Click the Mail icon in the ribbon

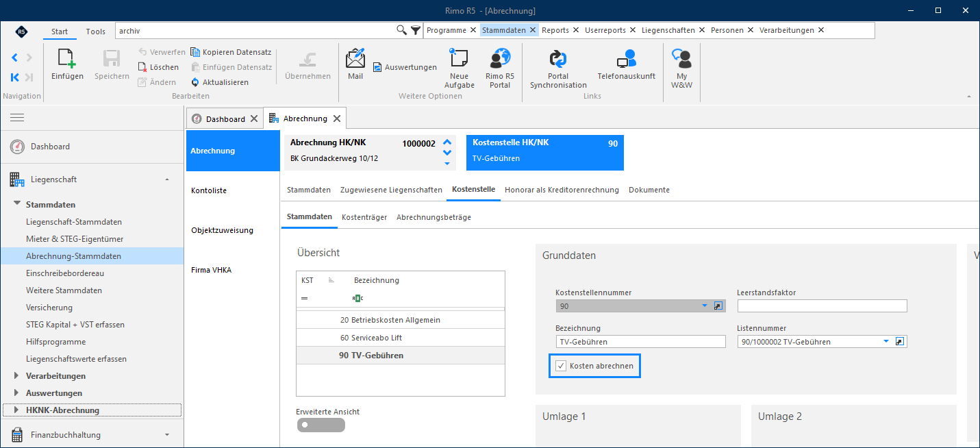click(355, 59)
